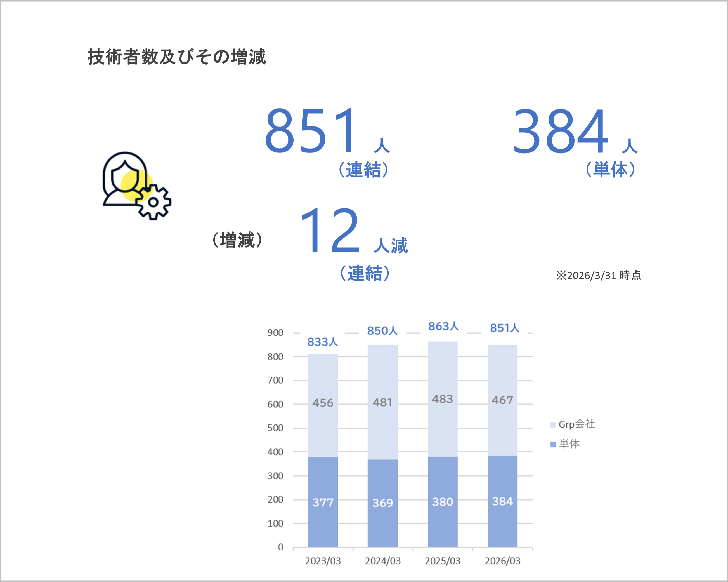Click the 0 y-axis tick label
Screen dimensions: 728x582
point(281,547)
